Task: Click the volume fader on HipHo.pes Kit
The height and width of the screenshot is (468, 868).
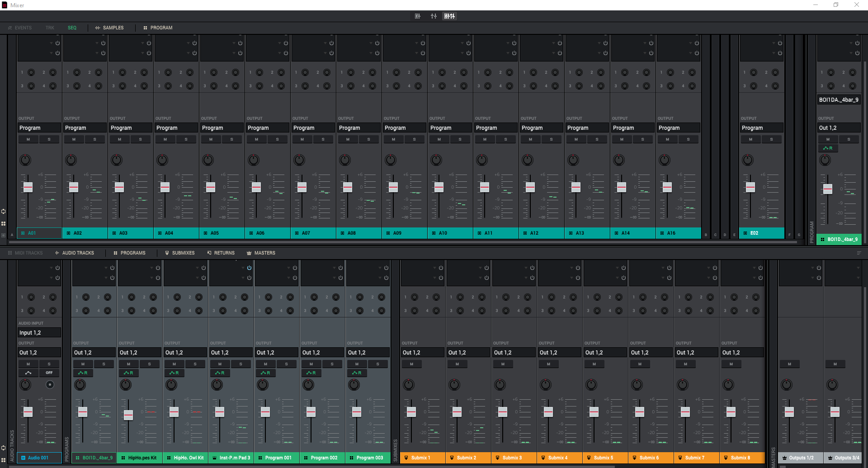Action: coord(128,415)
